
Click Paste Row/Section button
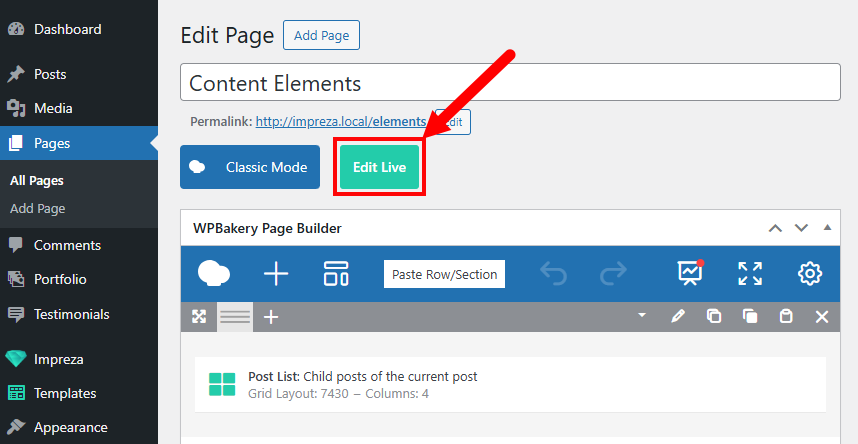point(444,274)
